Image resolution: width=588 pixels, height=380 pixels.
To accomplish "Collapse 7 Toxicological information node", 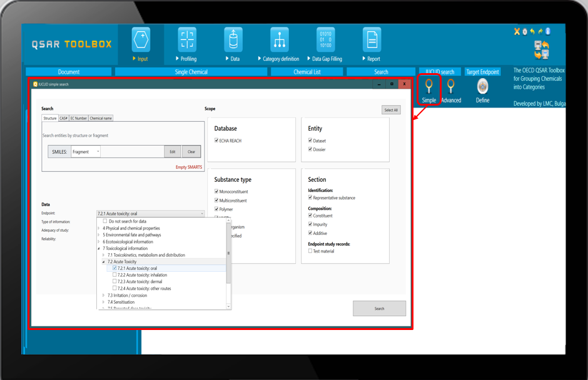I will click(x=99, y=249).
